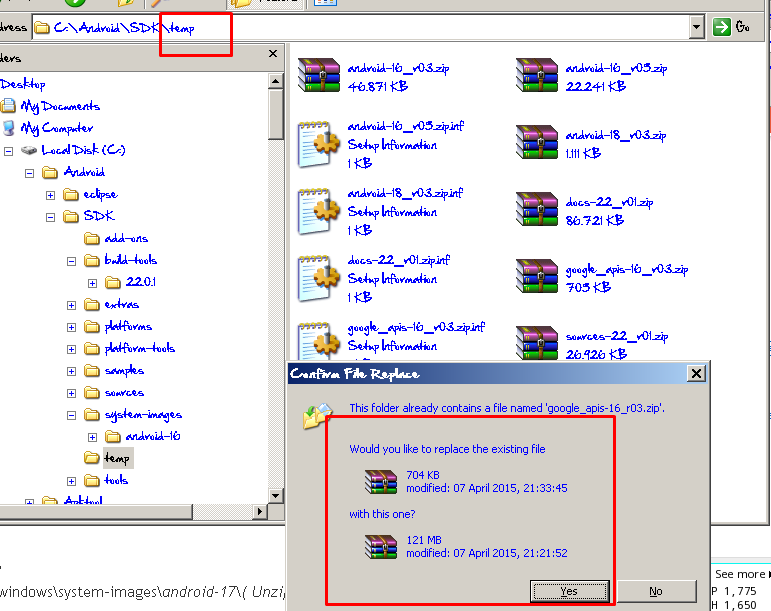This screenshot has height=611, width=771.
Task: Close the Folders pane
Action: click(273, 54)
